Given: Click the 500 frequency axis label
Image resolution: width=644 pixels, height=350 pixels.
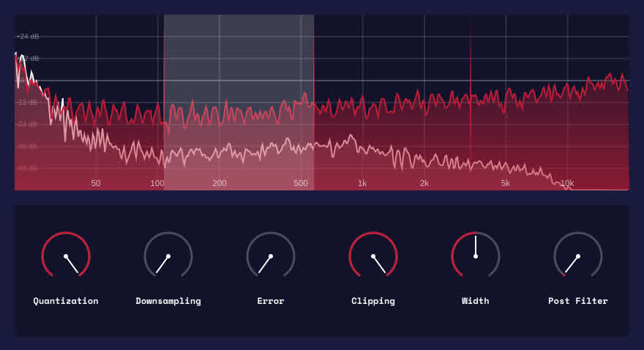Looking at the screenshot, I should 301,183.
